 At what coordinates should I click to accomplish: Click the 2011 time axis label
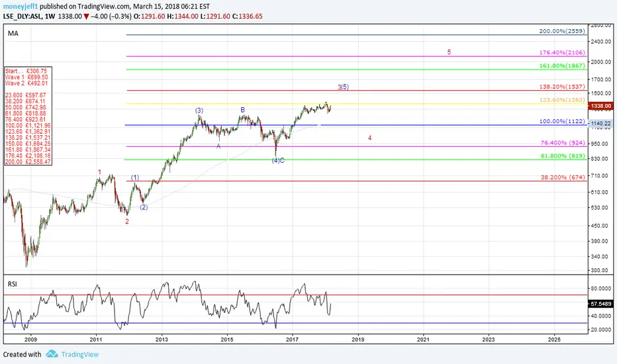click(x=95, y=340)
